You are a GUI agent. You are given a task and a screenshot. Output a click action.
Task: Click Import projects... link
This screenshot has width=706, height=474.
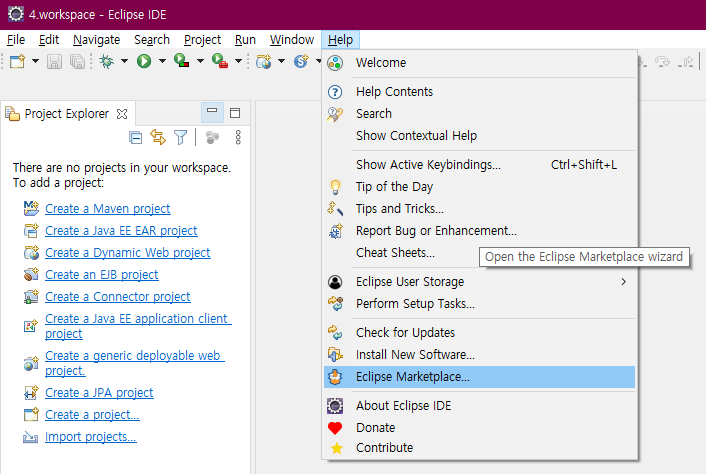click(x=91, y=437)
